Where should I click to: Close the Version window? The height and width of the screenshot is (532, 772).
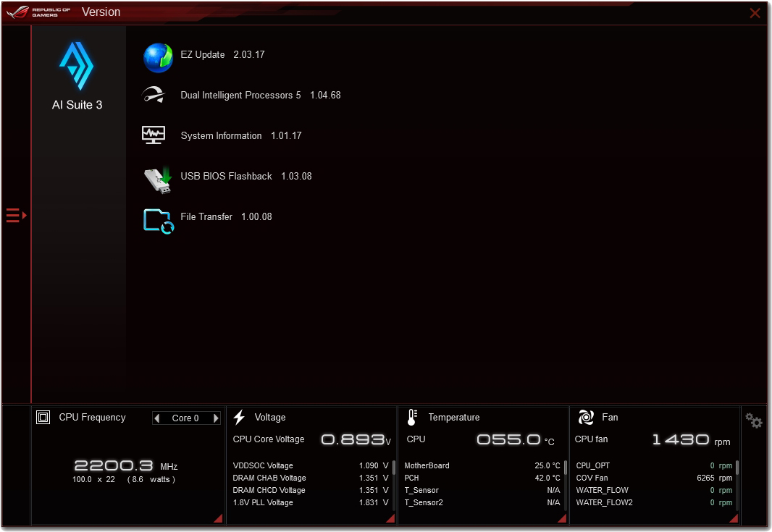[x=755, y=13]
